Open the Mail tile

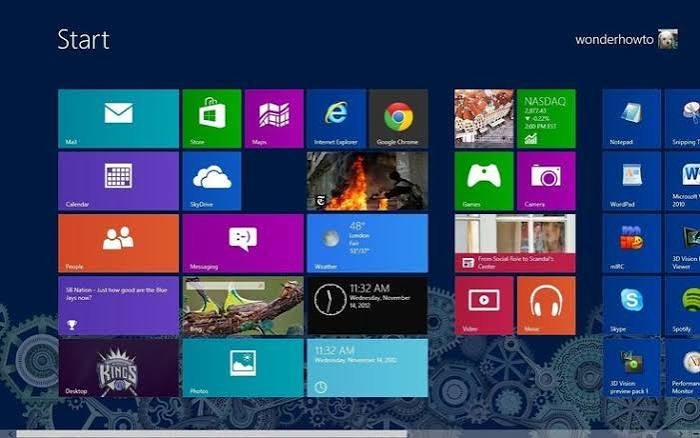(x=118, y=118)
